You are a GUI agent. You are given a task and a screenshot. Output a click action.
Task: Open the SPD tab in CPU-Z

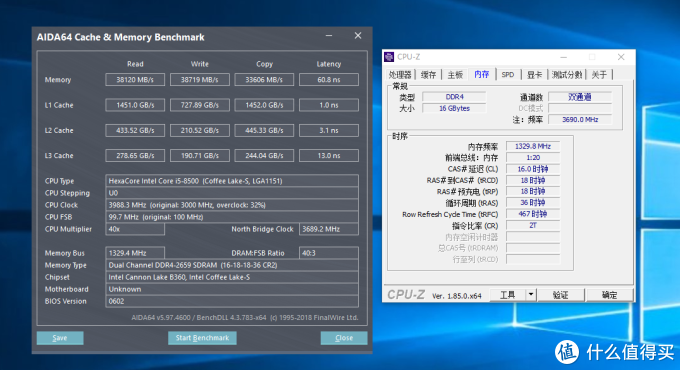point(508,75)
